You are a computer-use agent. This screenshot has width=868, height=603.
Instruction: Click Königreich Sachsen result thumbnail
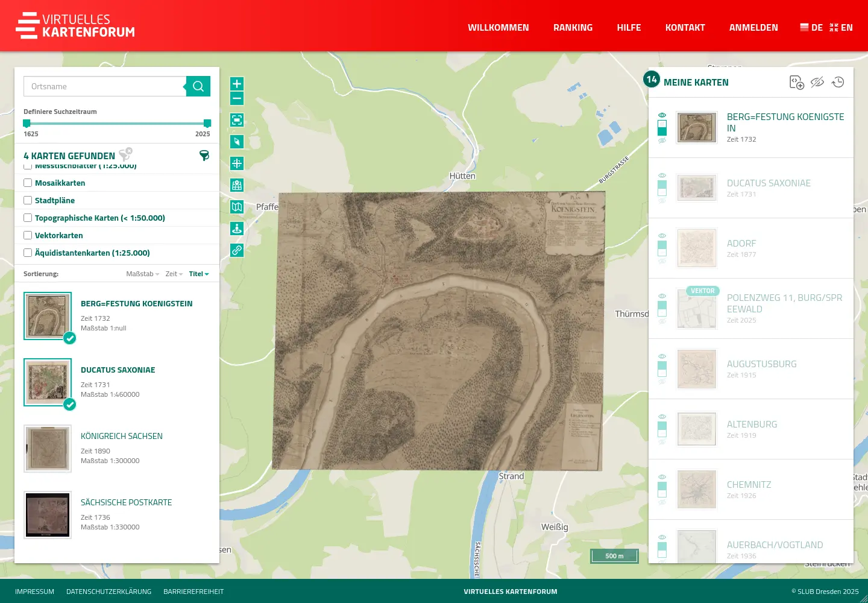pyautogui.click(x=48, y=449)
